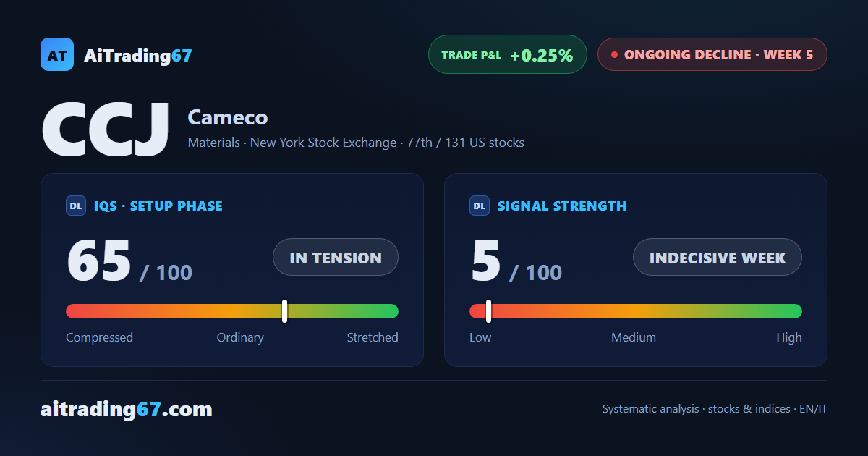Screen dimensions: 868x456
Task: Select the AiTrading67 brand name
Action: click(x=138, y=55)
